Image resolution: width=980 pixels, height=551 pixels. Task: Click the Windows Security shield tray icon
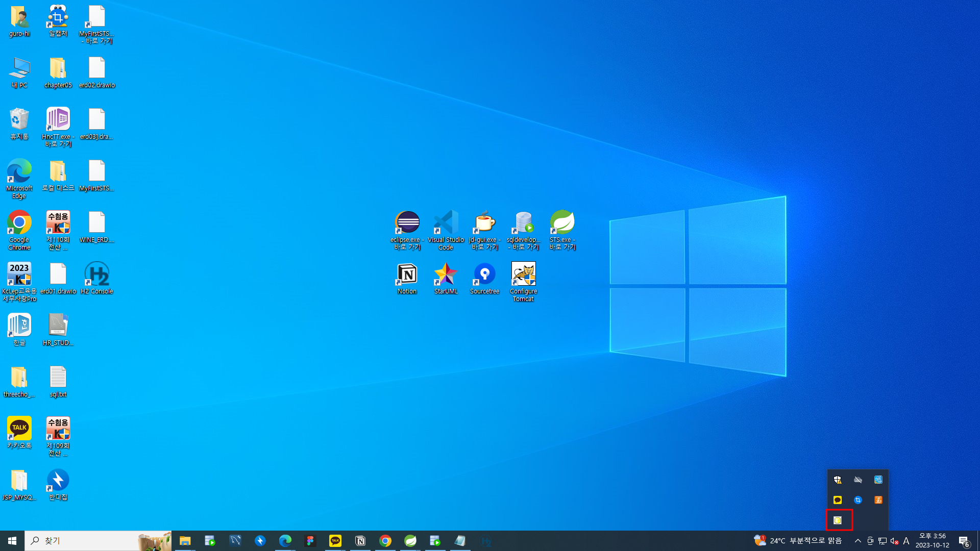point(838,480)
